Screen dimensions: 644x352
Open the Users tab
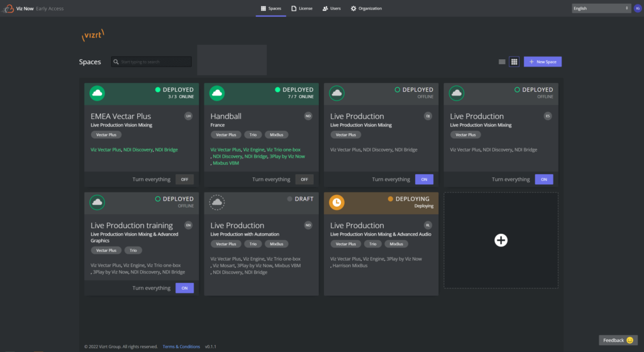331,8
